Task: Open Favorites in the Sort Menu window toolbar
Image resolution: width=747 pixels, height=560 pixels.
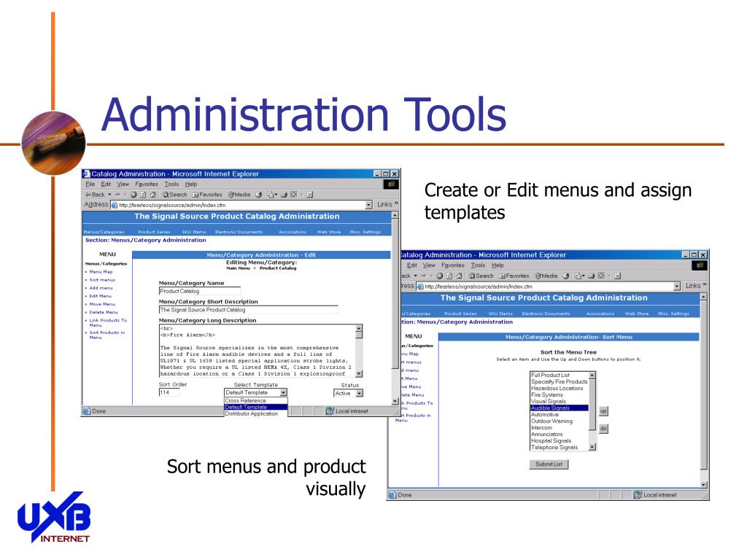Action: (514, 276)
